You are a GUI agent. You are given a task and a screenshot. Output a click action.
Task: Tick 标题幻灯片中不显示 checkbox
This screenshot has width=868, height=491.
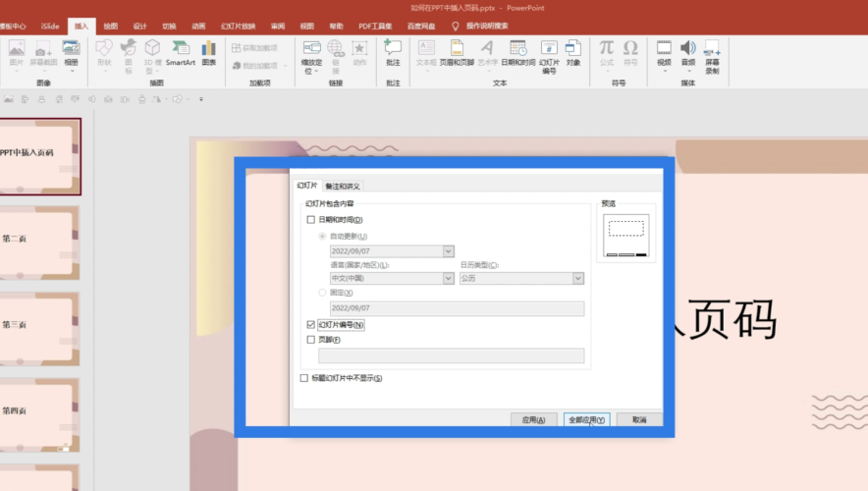(x=304, y=378)
